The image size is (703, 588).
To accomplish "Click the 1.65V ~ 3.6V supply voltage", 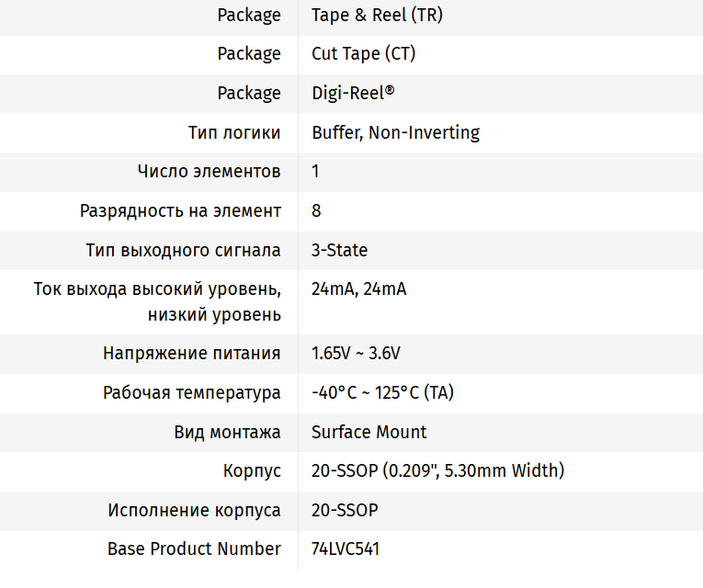I will 356,354.
